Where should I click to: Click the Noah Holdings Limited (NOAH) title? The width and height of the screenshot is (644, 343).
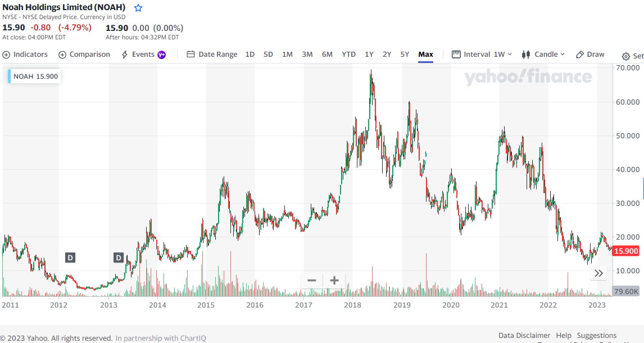(64, 7)
